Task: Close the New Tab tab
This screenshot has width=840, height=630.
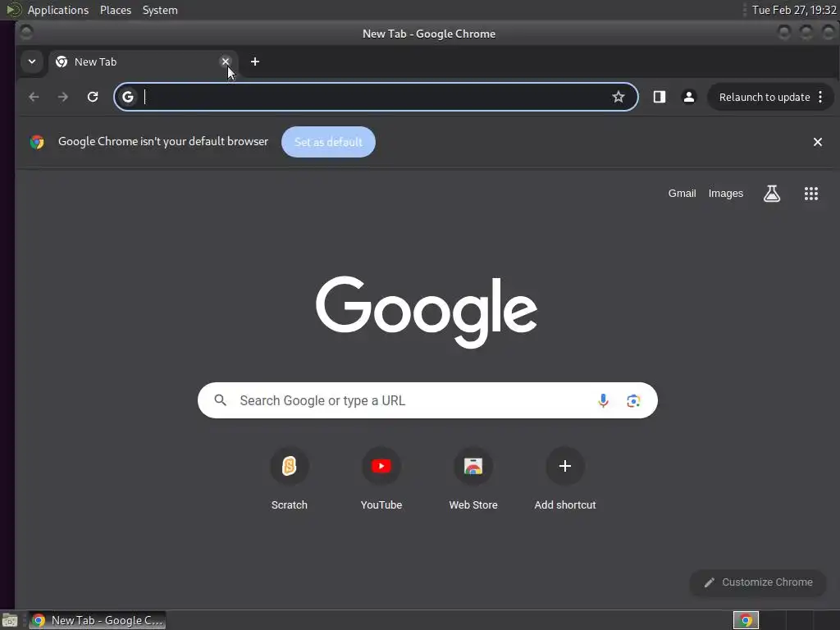Action: [226, 62]
